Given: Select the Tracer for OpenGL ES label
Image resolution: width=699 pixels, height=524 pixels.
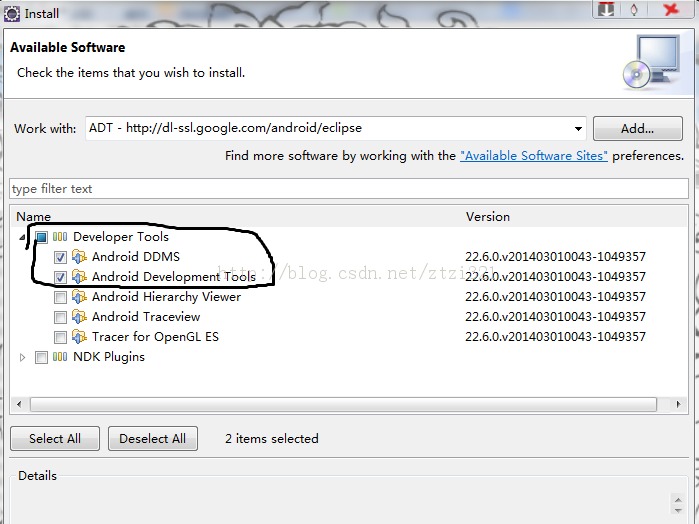Looking at the screenshot, I should pyautogui.click(x=155, y=337).
